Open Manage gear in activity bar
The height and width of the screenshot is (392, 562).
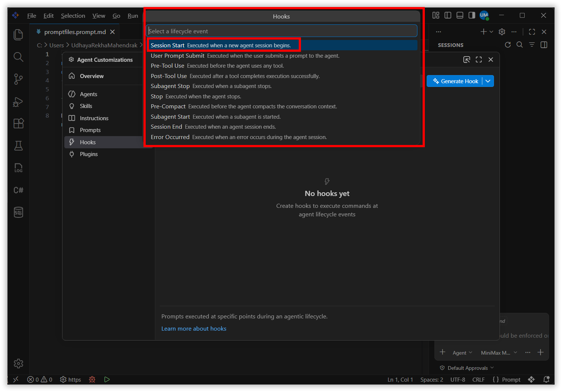point(18,364)
